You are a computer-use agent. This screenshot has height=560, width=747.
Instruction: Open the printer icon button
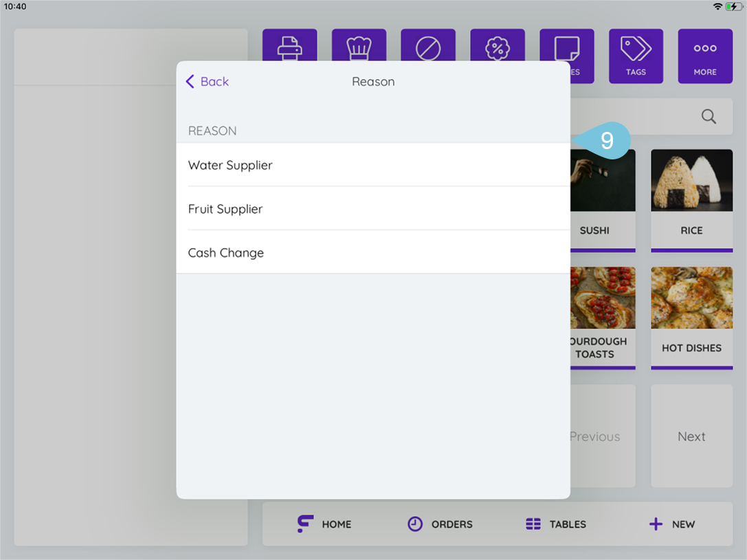pos(289,46)
